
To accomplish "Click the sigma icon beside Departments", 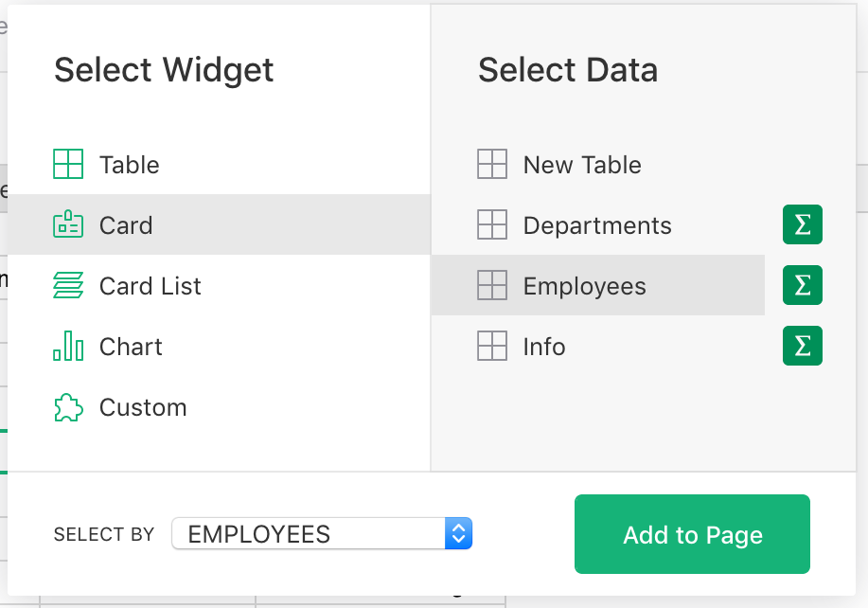I will pyautogui.click(x=802, y=224).
